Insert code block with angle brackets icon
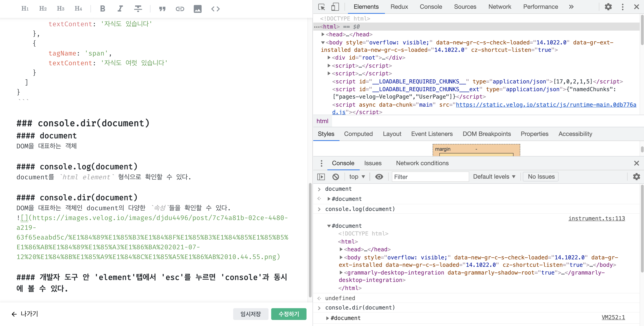 [216, 9]
